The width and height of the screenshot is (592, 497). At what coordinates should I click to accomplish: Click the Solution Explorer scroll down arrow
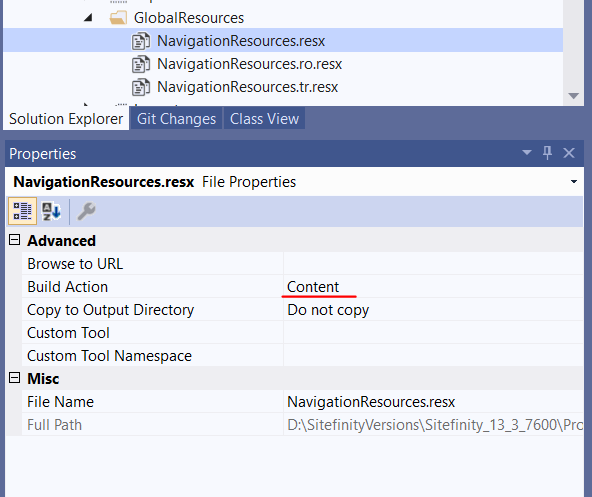tap(574, 96)
